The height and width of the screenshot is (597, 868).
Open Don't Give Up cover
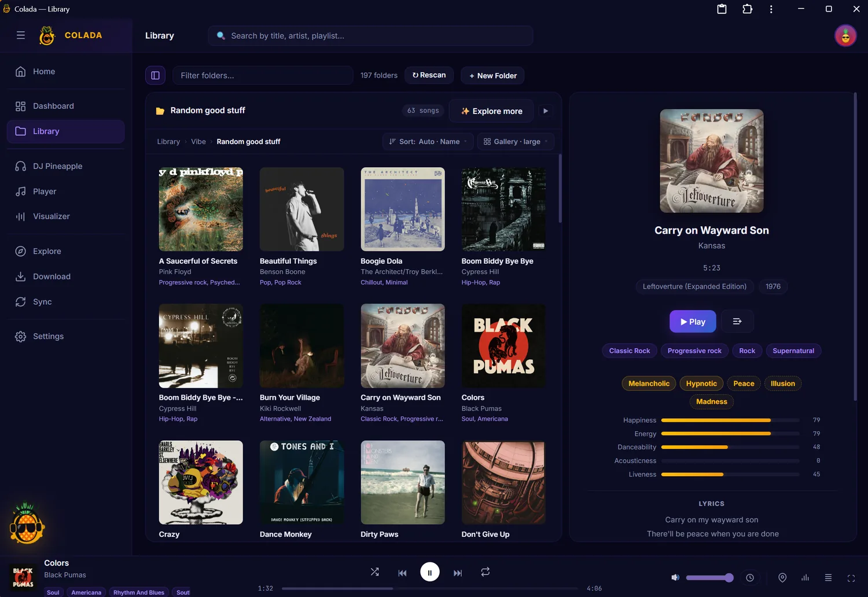pyautogui.click(x=503, y=482)
